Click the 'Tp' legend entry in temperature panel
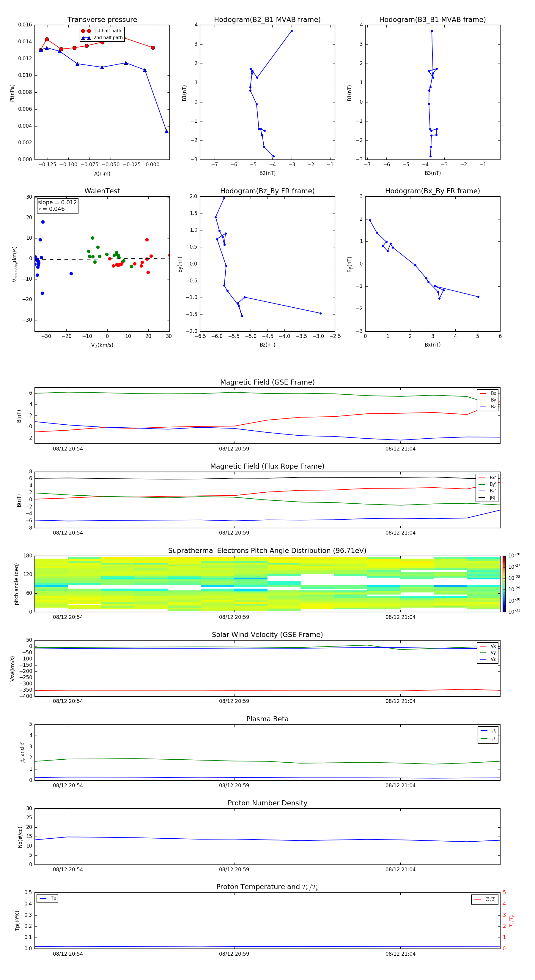 pyautogui.click(x=48, y=899)
